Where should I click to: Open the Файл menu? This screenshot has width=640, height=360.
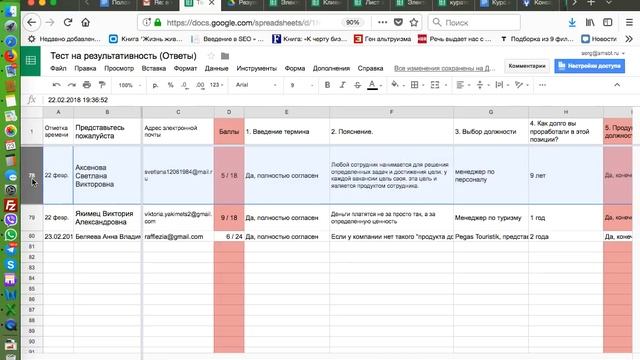point(58,68)
